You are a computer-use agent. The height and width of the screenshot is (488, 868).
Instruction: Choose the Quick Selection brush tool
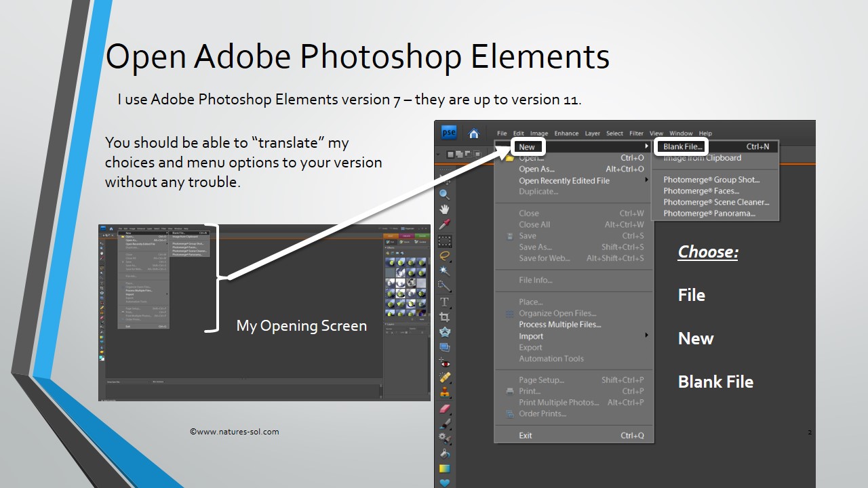[x=444, y=286]
